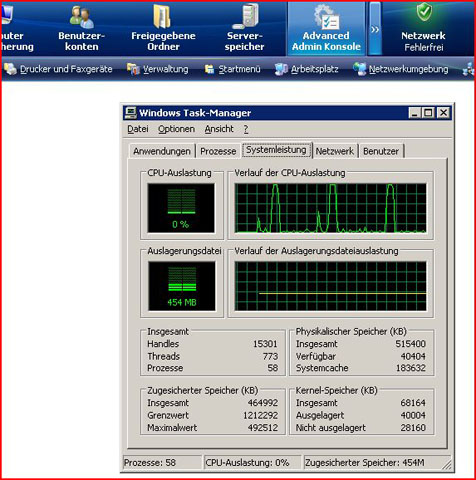Click the Threads value 773

click(270, 356)
